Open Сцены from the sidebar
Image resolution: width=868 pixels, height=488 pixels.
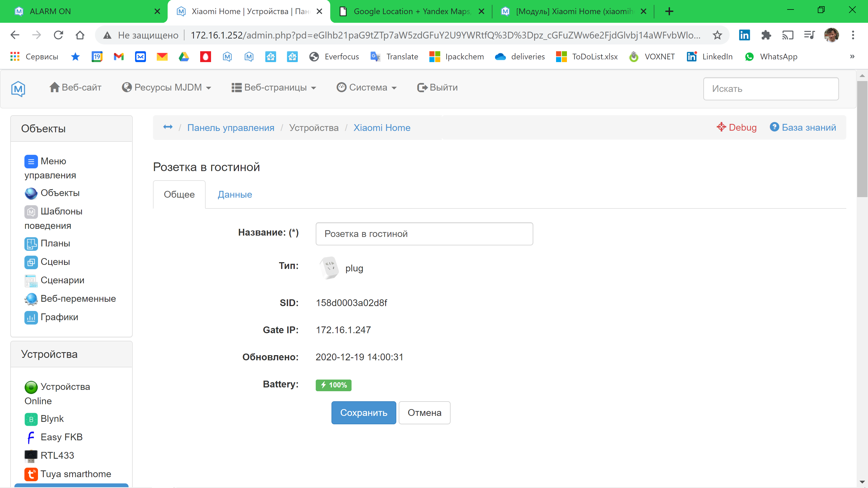55,262
